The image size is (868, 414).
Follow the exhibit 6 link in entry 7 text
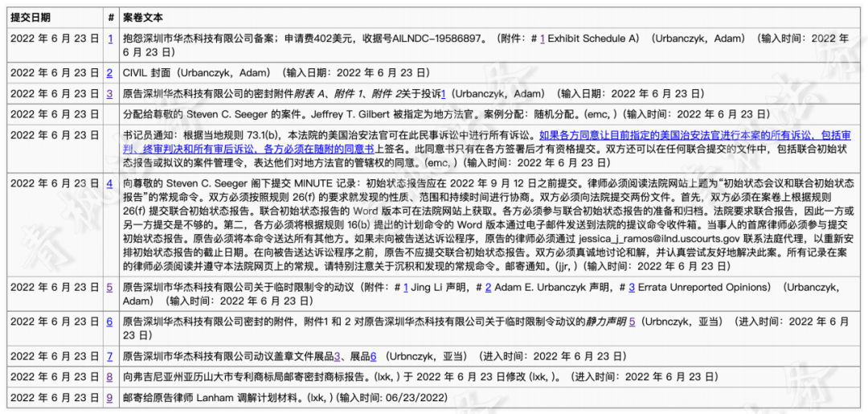tap(374, 356)
